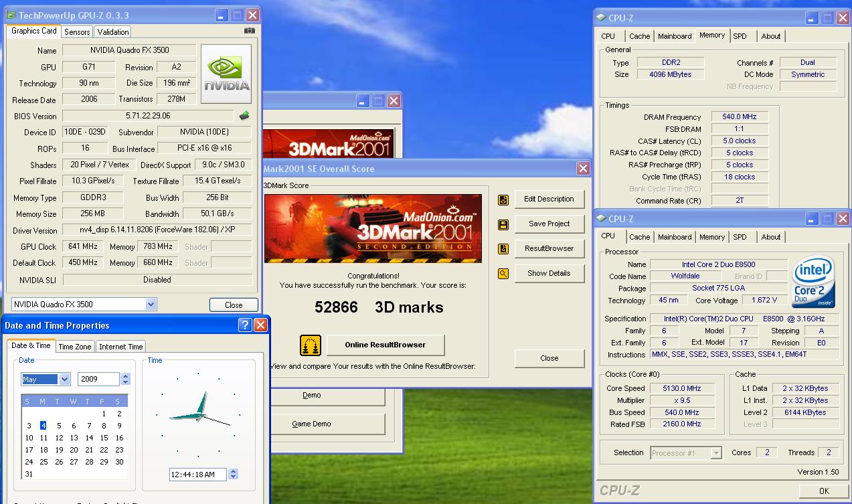This screenshot has height=504, width=852.
Task: Click the Show Details magnifier icon
Action: tap(503, 274)
